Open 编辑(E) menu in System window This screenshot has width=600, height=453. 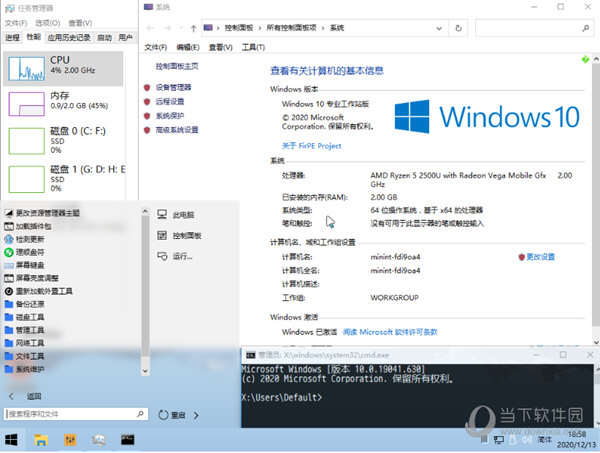(188, 47)
